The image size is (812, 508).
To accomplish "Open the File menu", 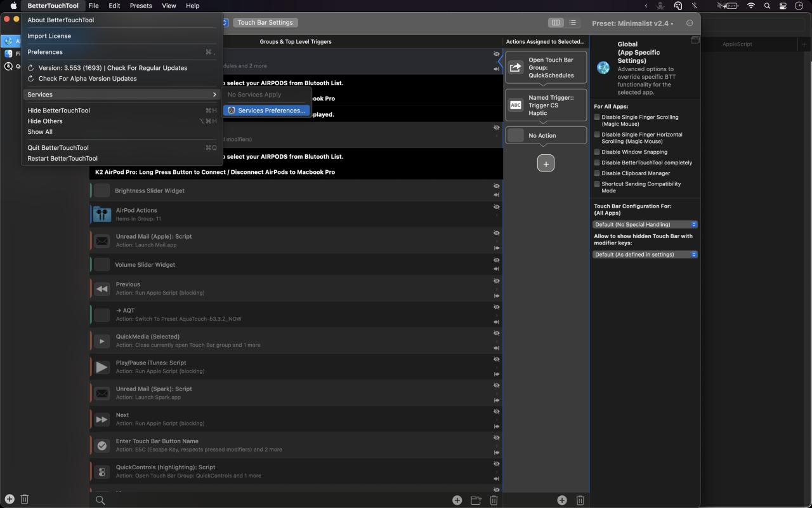I will pyautogui.click(x=93, y=6).
